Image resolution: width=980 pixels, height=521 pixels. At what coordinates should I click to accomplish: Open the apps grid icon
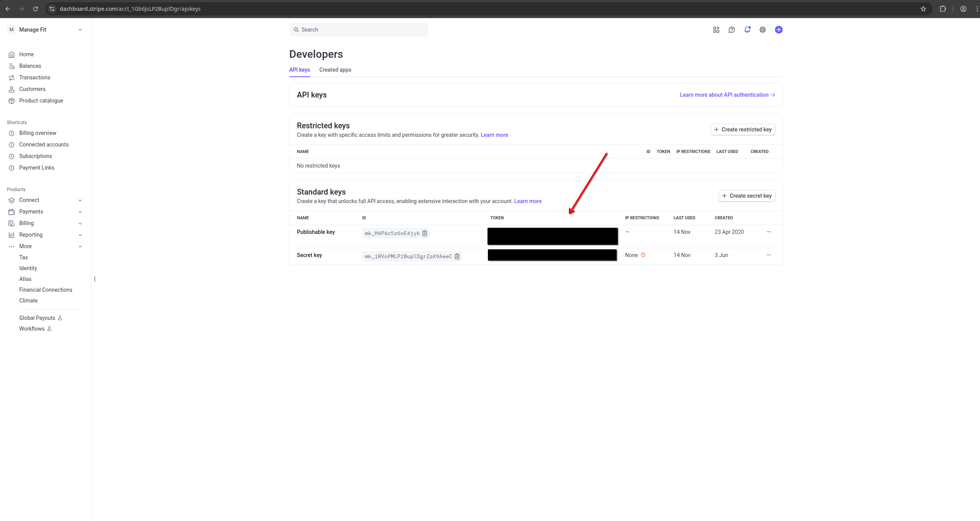click(716, 30)
